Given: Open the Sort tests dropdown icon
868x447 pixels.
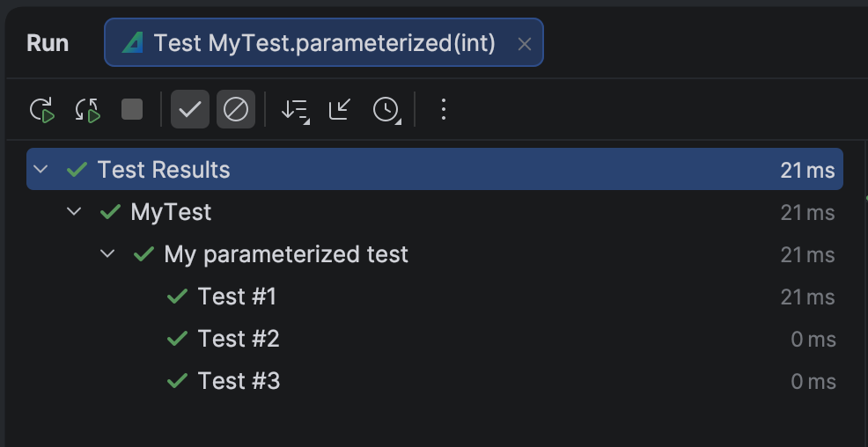Looking at the screenshot, I should [x=295, y=110].
